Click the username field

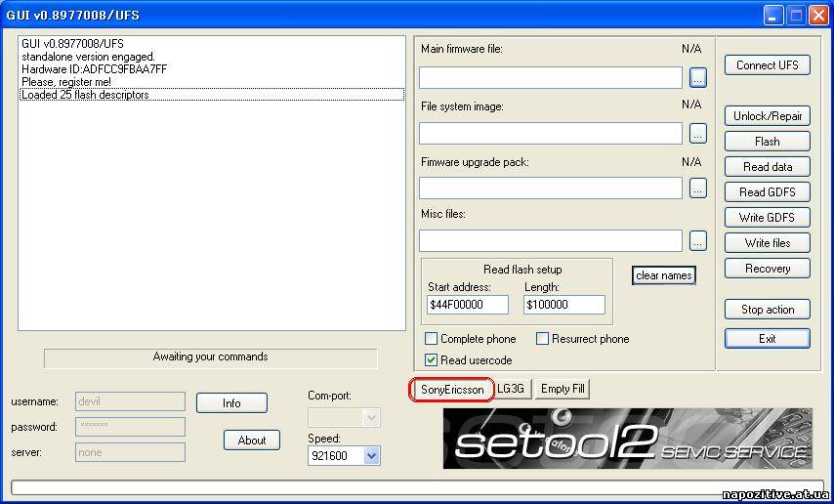[130, 401]
